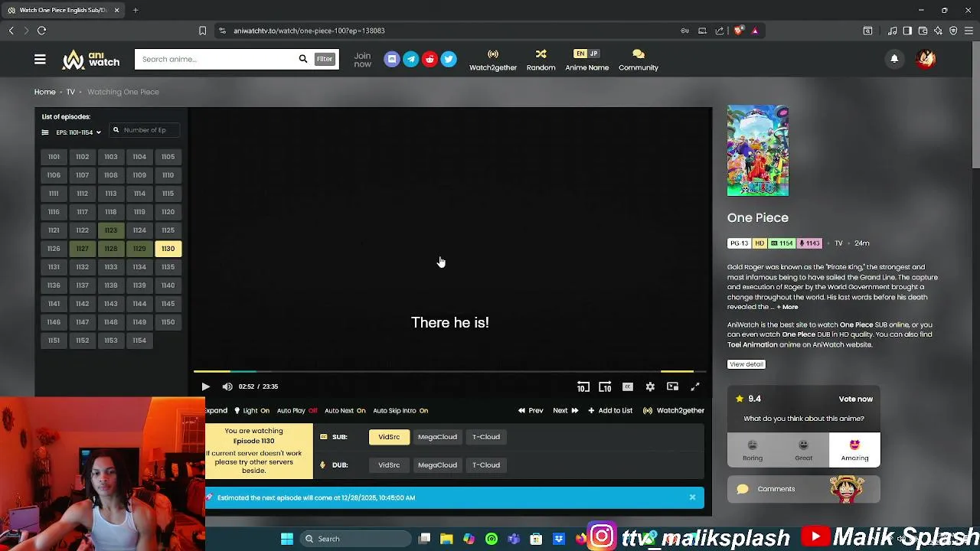
Task: Click the Brave Rewards triangle icon
Action: tap(755, 31)
